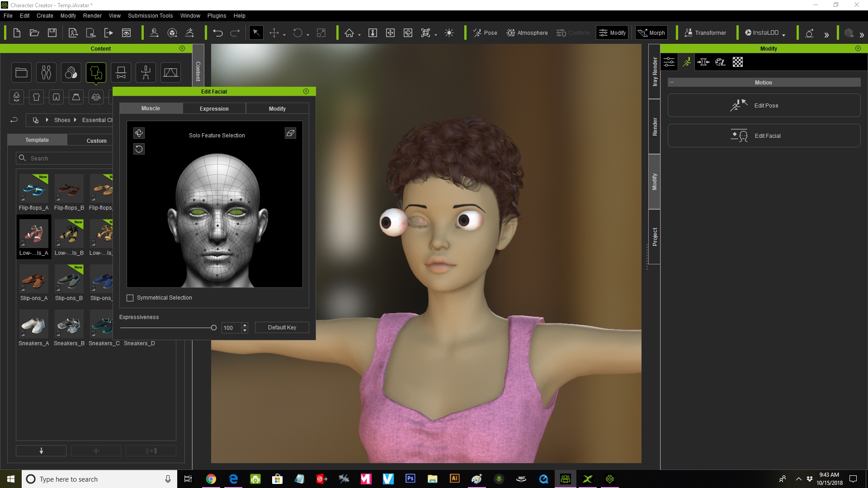Enable Symmetrical Selection checkbox

(x=130, y=298)
